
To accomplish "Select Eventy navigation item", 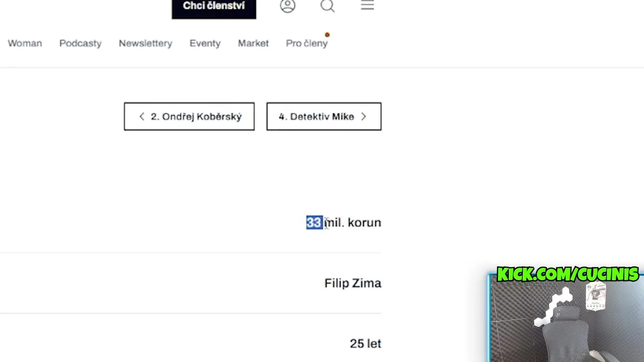I will tap(205, 43).
